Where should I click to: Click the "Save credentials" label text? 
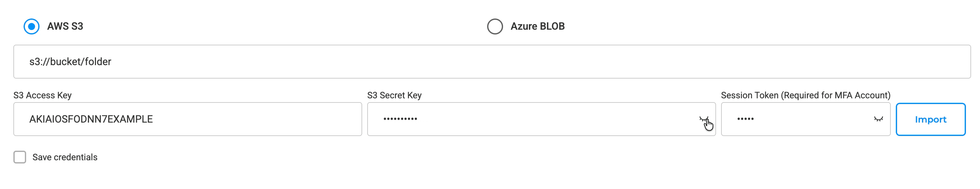point(65,157)
